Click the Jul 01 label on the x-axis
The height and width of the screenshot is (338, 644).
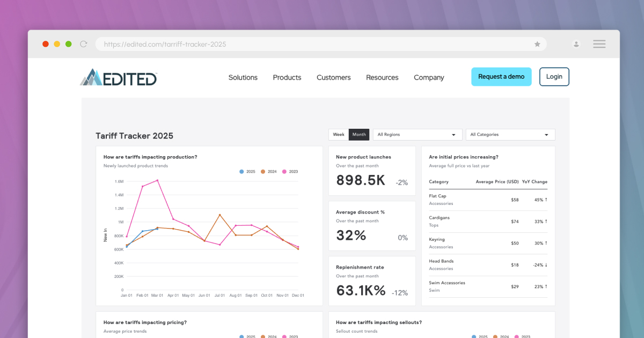tap(220, 296)
